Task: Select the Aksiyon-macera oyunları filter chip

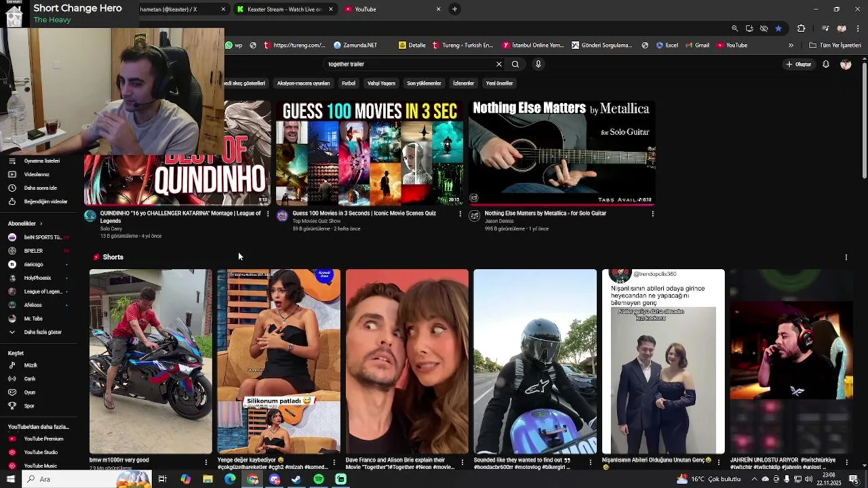Action: coord(303,83)
